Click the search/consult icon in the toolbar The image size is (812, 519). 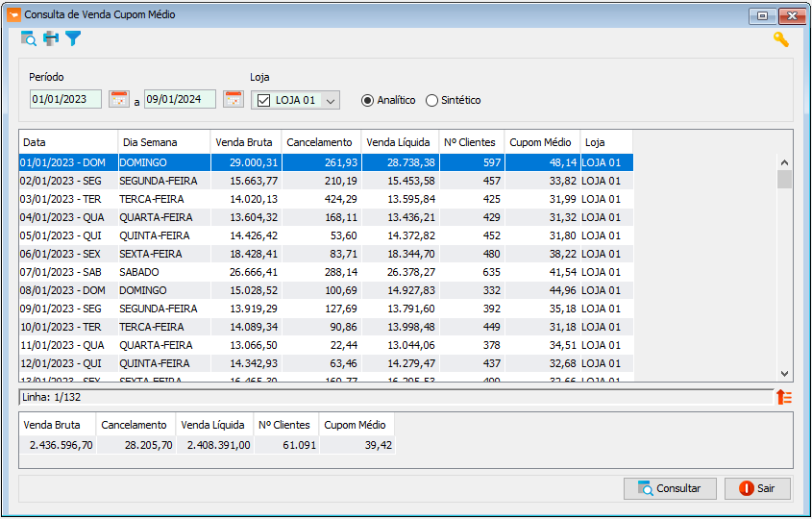pos(29,38)
